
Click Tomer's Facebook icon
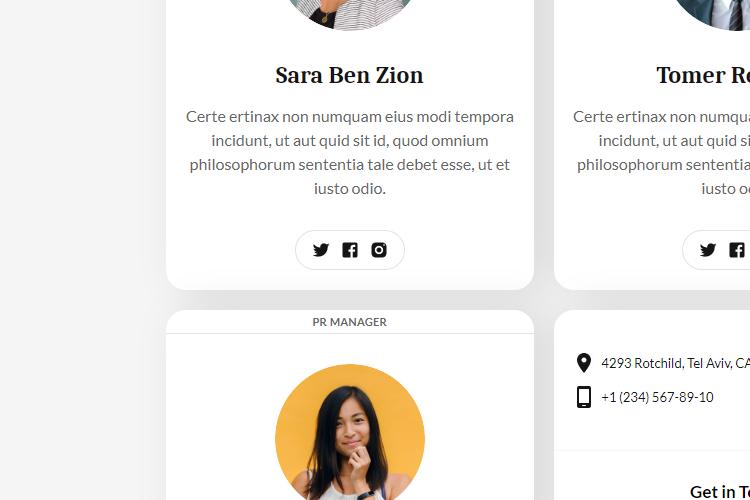(737, 250)
